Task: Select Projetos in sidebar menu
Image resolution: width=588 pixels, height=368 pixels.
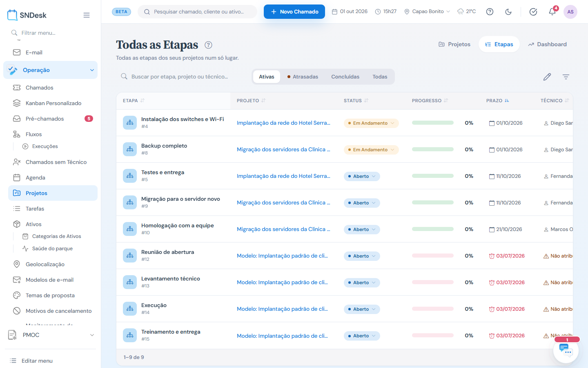Action: [53, 193]
